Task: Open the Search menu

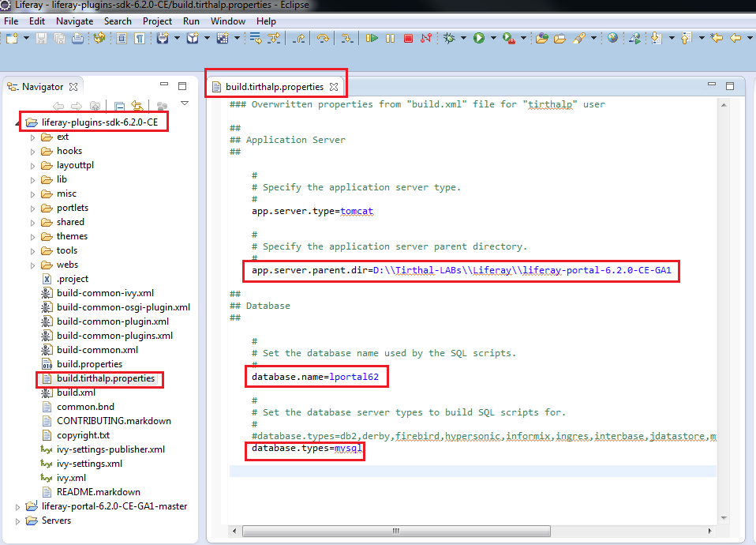Action: pos(118,21)
